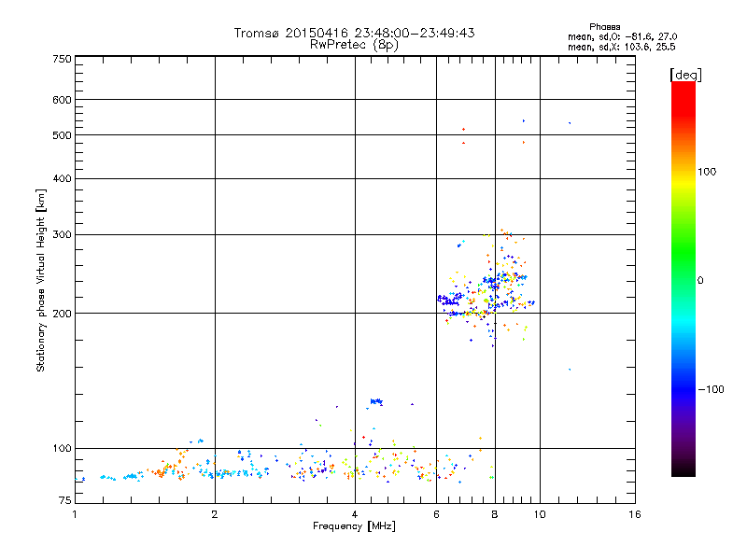
Task: Click the x-axis tick label '4'
Action: point(355,514)
